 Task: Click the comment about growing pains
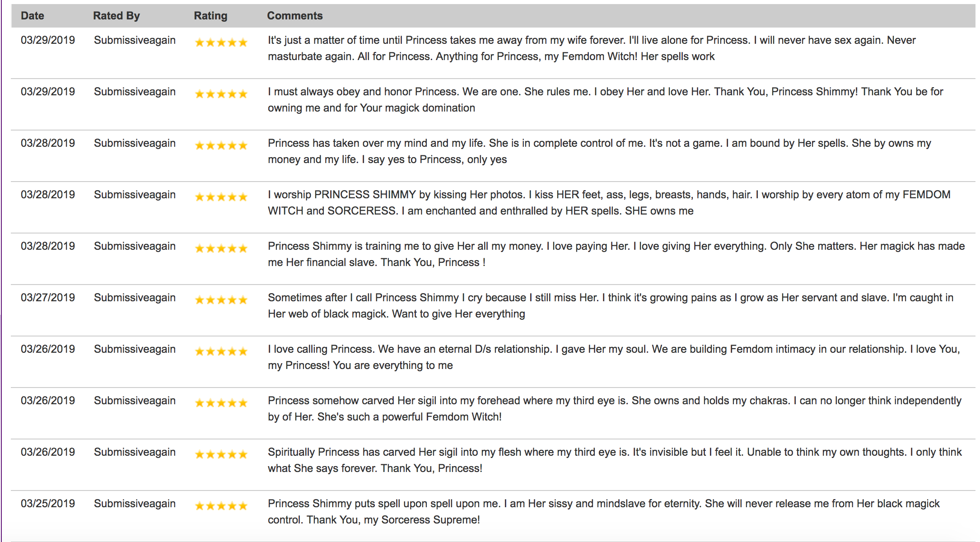(611, 306)
